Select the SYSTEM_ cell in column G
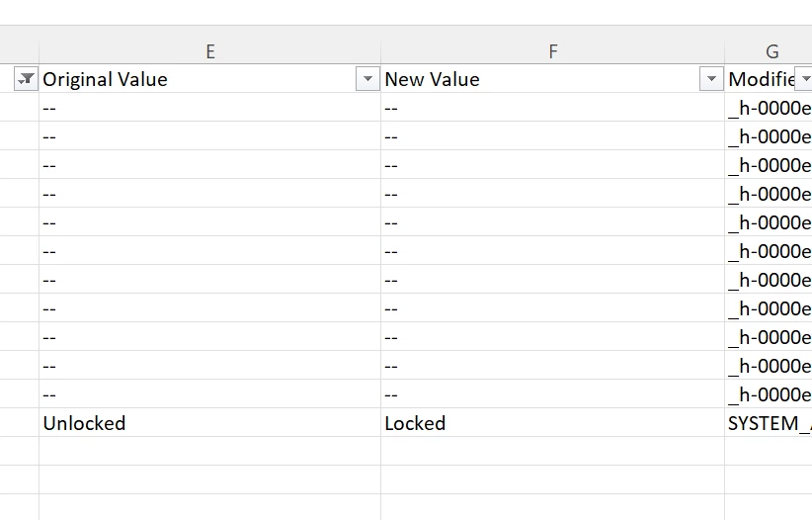Screen dimensions: 812x520 click(769, 423)
